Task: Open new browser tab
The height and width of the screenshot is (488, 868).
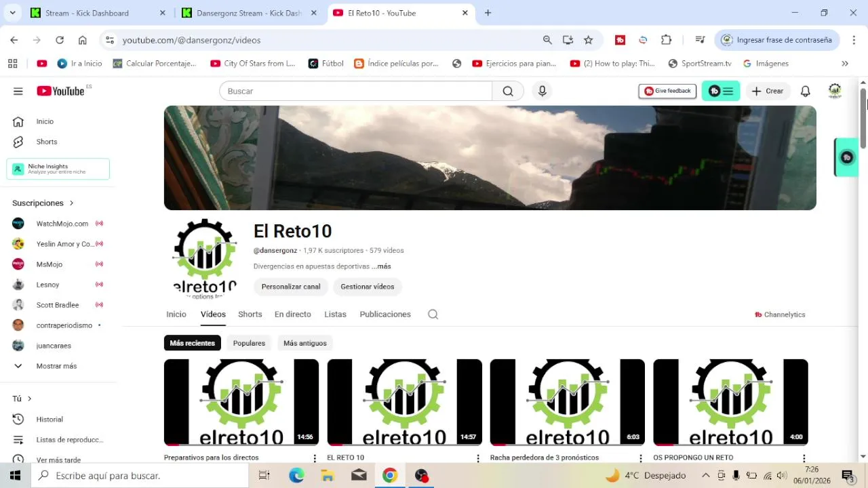Action: pos(488,13)
